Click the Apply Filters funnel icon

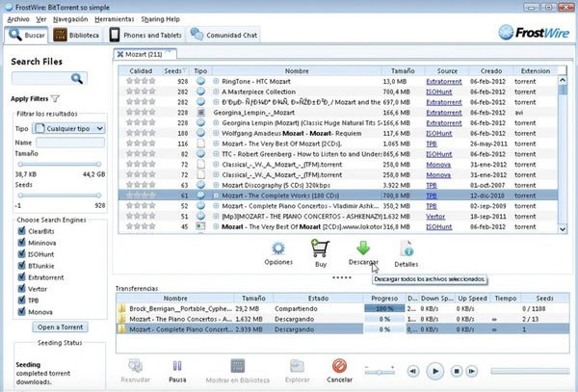click(x=55, y=99)
